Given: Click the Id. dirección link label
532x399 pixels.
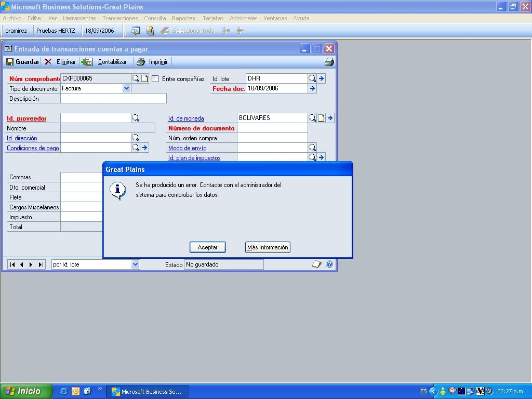Looking at the screenshot, I should [22, 138].
